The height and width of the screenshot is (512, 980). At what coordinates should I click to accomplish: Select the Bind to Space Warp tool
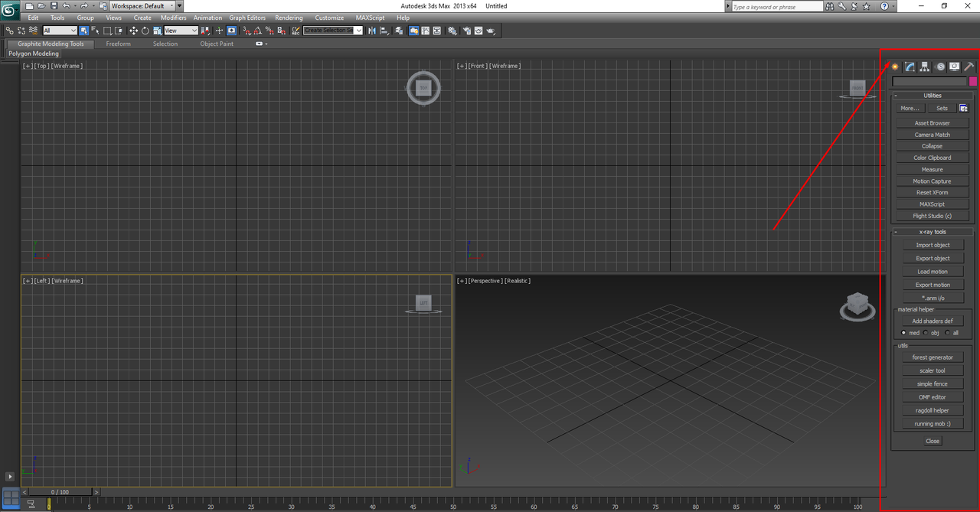(34, 31)
